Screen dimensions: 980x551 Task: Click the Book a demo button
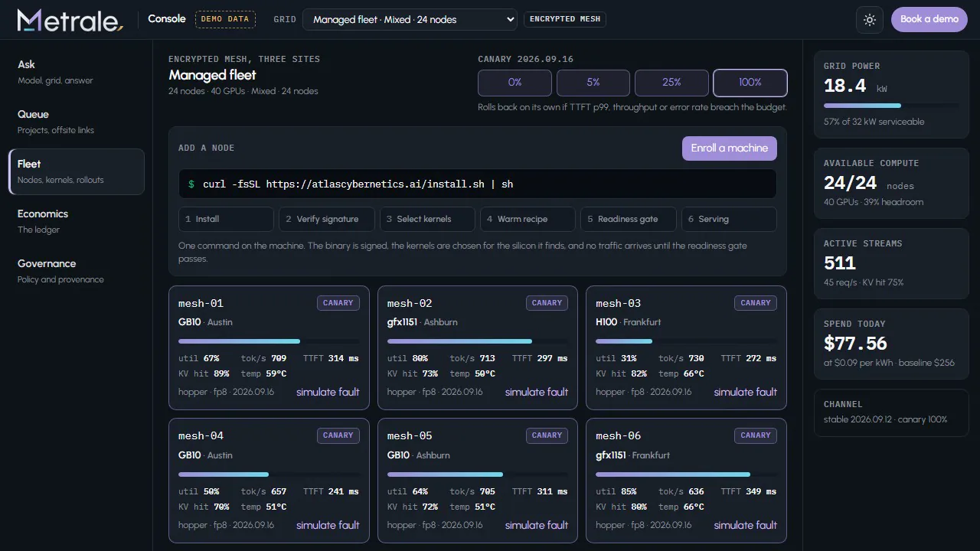pyautogui.click(x=929, y=19)
